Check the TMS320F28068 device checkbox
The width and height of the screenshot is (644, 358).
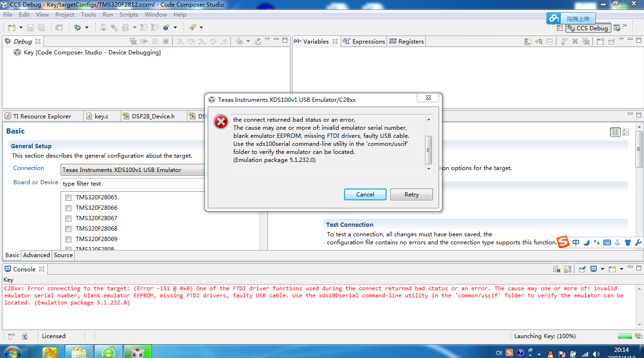[x=68, y=229]
